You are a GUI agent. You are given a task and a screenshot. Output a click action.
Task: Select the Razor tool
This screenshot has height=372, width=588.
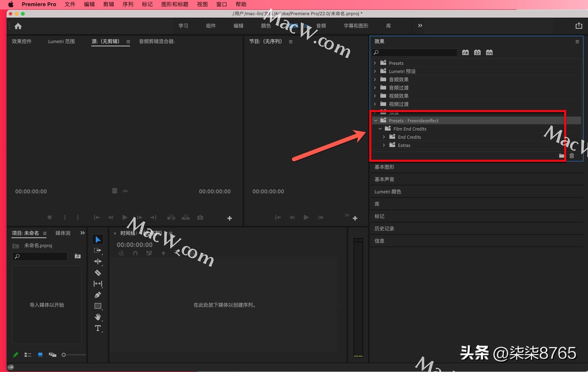click(98, 273)
